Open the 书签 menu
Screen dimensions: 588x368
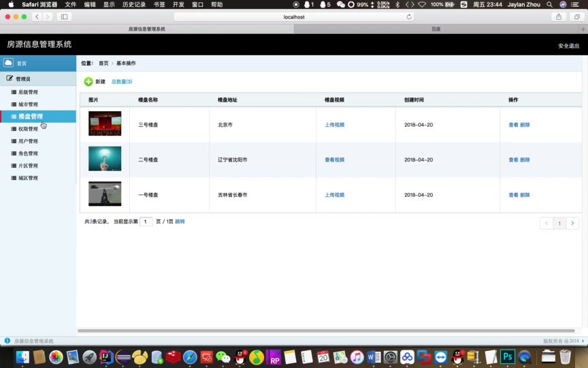pos(159,5)
